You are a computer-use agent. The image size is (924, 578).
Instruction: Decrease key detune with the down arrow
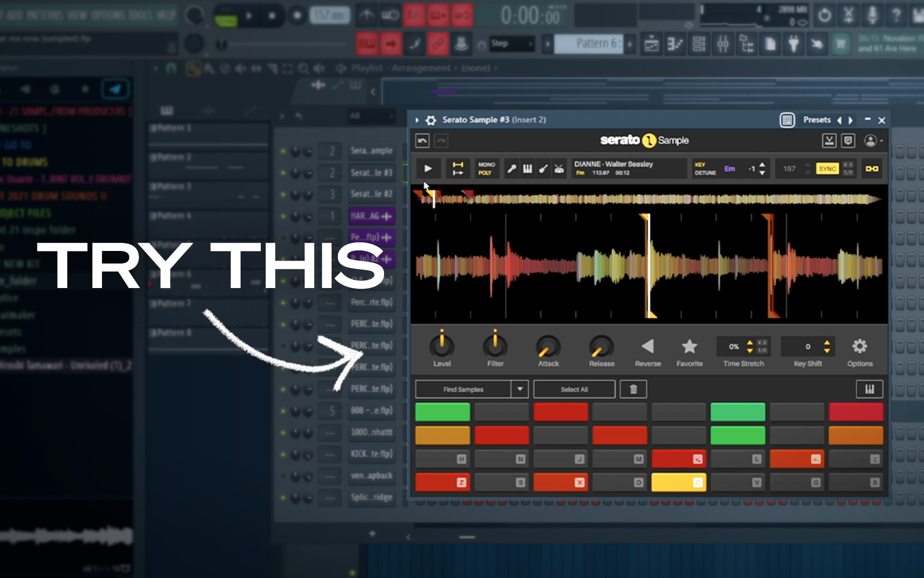pos(762,173)
